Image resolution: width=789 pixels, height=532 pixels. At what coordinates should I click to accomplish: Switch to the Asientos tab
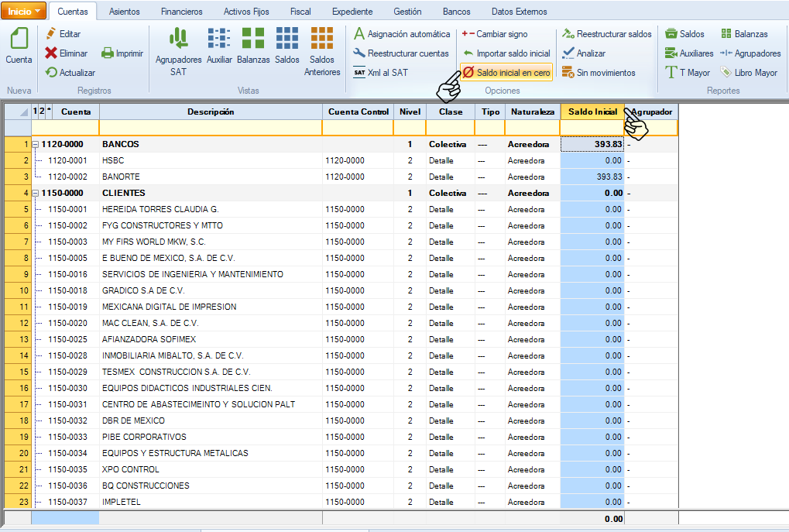125,12
